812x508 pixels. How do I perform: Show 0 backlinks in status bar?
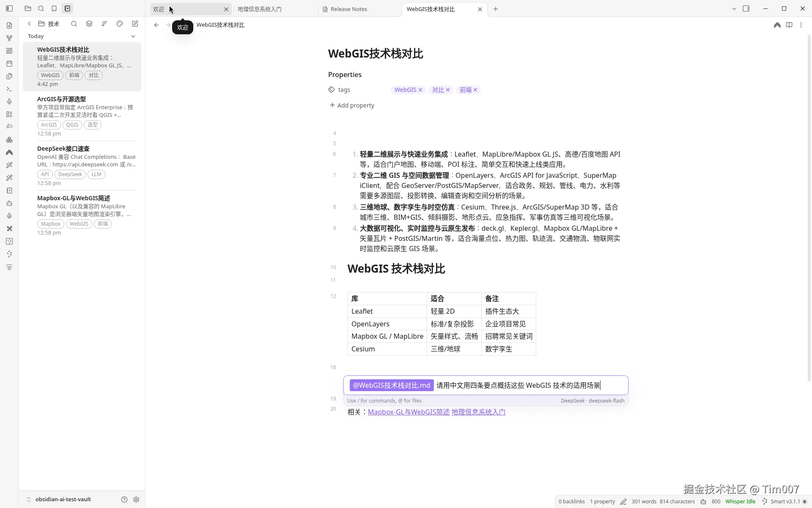point(571,502)
